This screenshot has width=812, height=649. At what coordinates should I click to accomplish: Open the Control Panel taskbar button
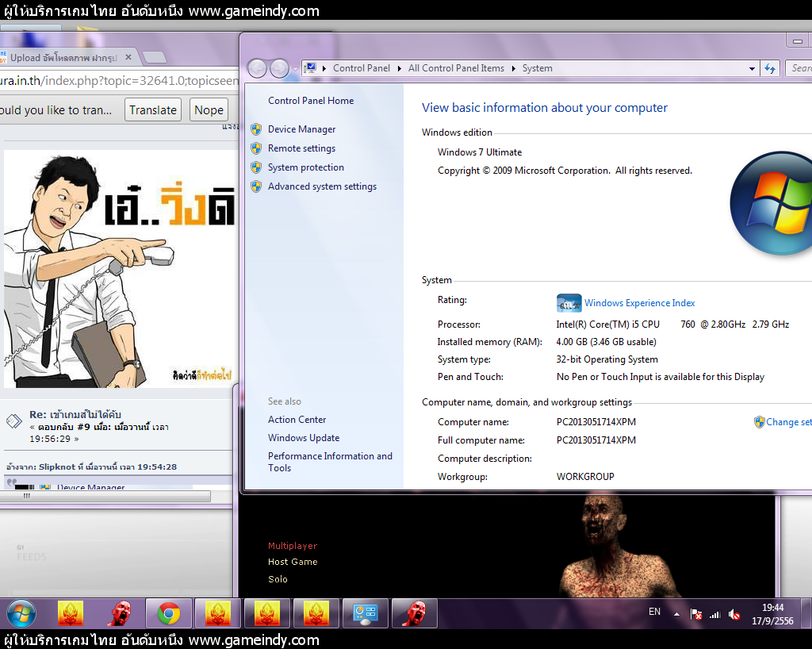(x=365, y=614)
